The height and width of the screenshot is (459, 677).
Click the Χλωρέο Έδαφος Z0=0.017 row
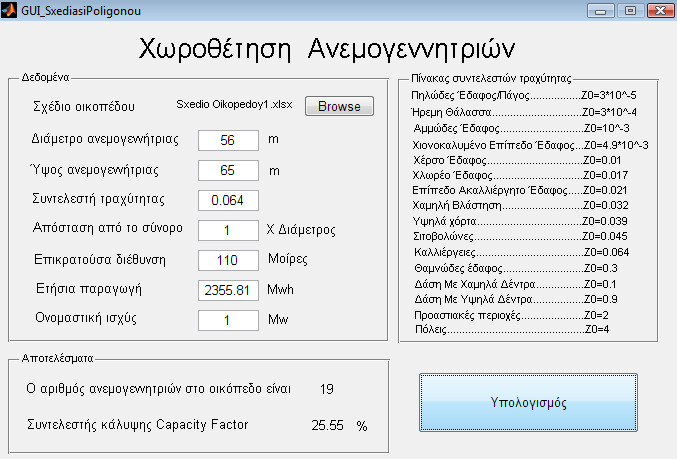point(520,175)
